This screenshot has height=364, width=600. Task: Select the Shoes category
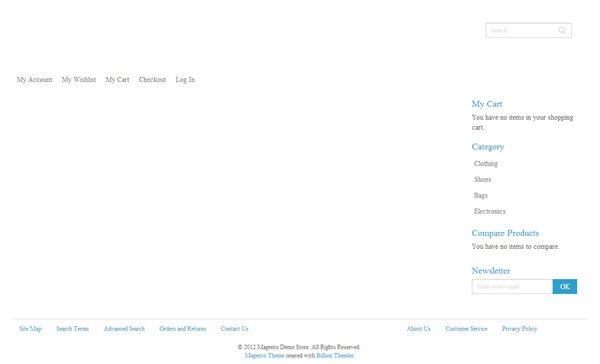click(x=483, y=180)
